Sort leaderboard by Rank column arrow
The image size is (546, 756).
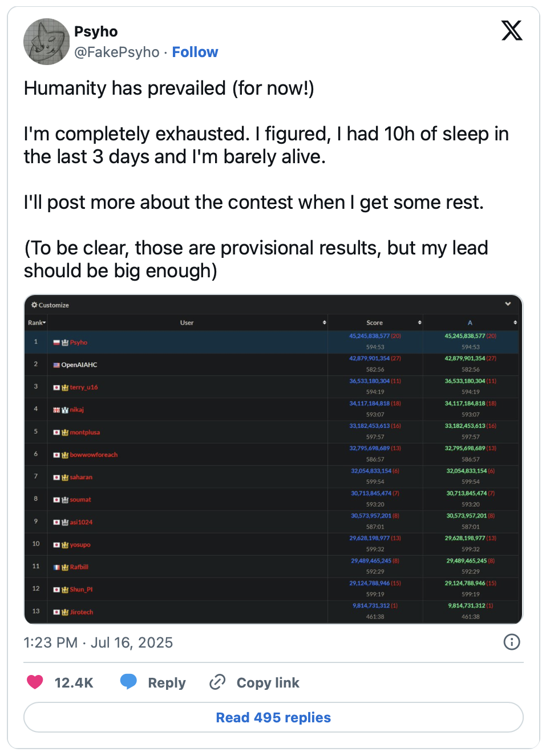pos(44,323)
